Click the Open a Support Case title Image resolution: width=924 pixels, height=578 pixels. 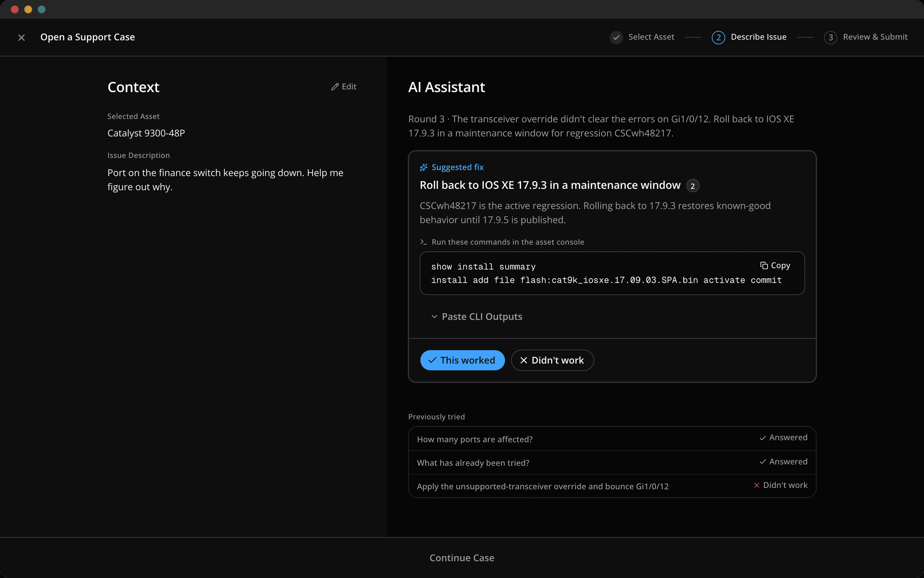tap(87, 37)
